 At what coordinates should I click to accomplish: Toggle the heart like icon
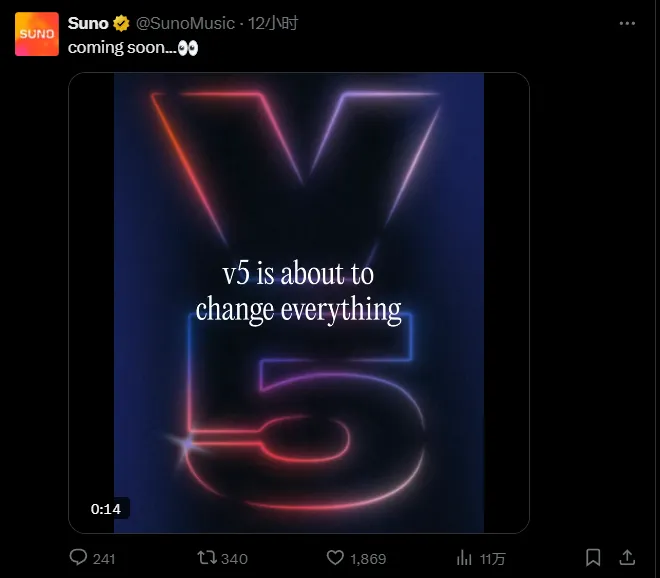click(336, 557)
